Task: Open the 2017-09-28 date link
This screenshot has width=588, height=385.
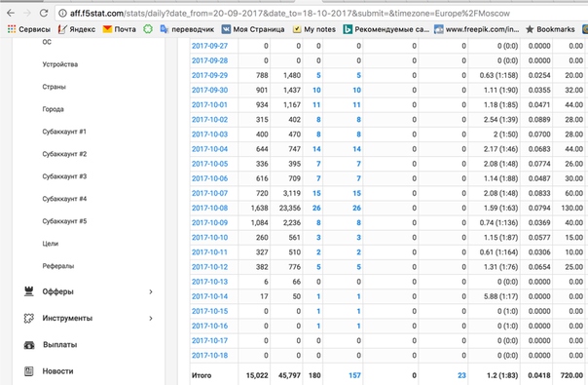Action: 209,60
